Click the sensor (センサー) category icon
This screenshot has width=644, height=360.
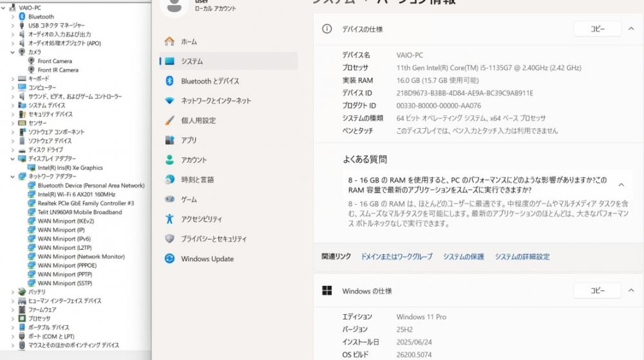22,123
